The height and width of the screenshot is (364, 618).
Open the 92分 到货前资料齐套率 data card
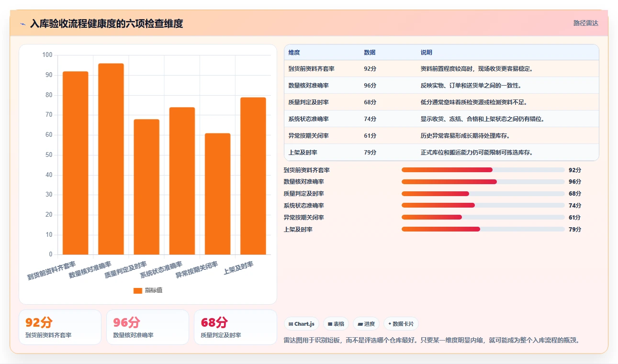(60, 327)
